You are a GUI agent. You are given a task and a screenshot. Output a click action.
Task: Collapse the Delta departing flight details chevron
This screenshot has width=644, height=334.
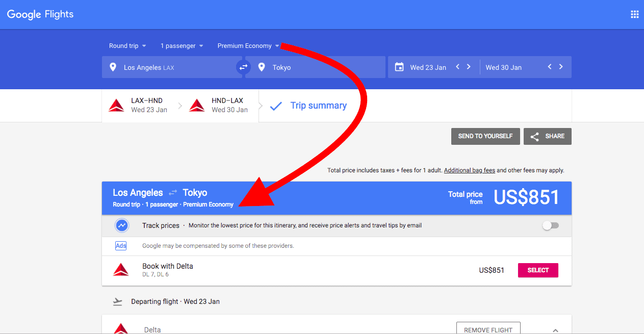tap(555, 330)
